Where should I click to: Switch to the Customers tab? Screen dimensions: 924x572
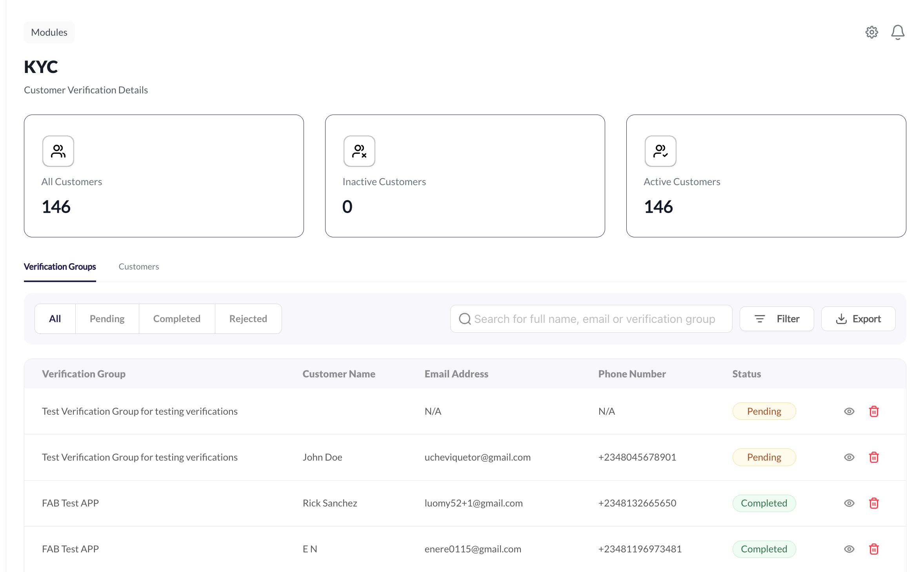(x=138, y=266)
